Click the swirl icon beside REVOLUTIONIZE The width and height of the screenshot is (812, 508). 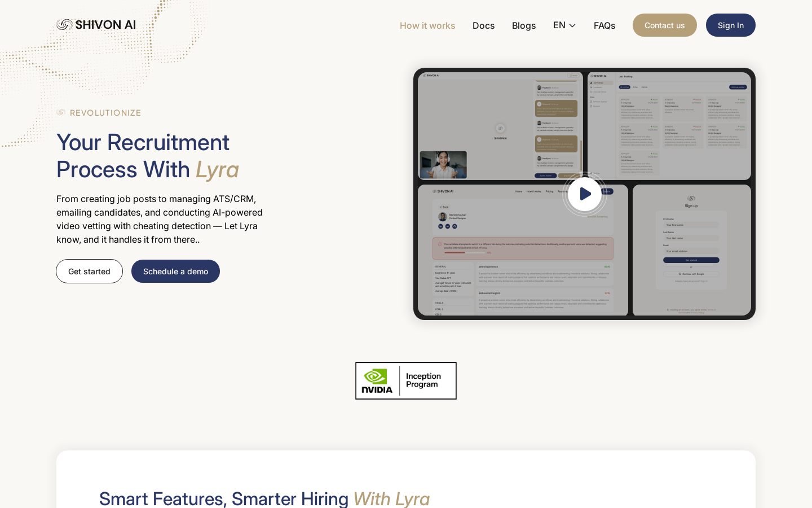click(61, 113)
